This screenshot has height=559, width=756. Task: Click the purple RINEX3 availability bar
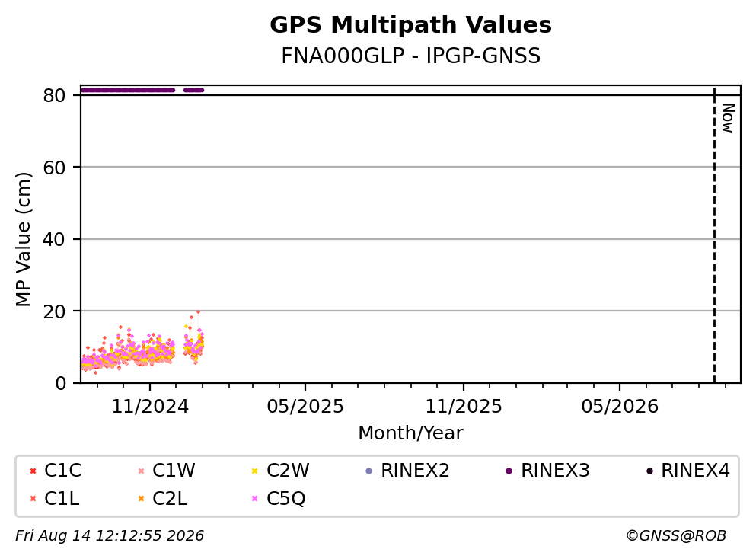(128, 90)
